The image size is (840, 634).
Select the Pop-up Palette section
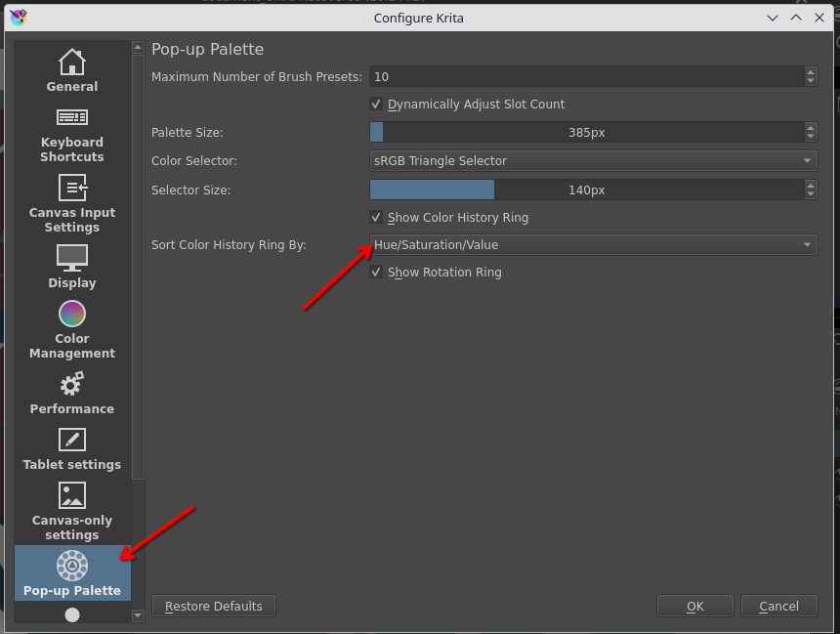pos(72,573)
